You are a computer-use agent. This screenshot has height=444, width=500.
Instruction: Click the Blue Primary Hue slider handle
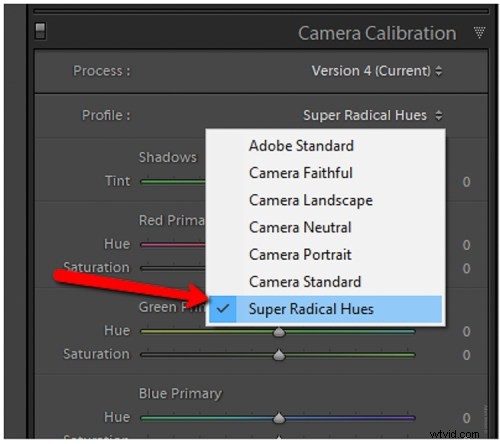(x=279, y=418)
